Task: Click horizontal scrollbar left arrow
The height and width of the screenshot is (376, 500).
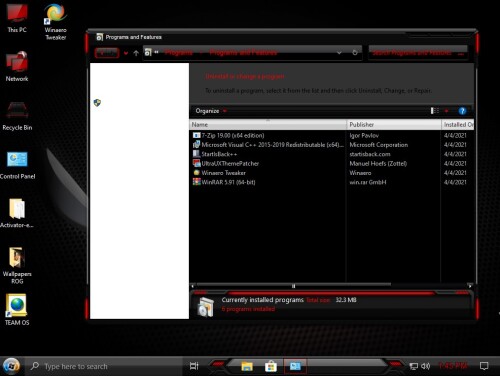Action: [192, 286]
